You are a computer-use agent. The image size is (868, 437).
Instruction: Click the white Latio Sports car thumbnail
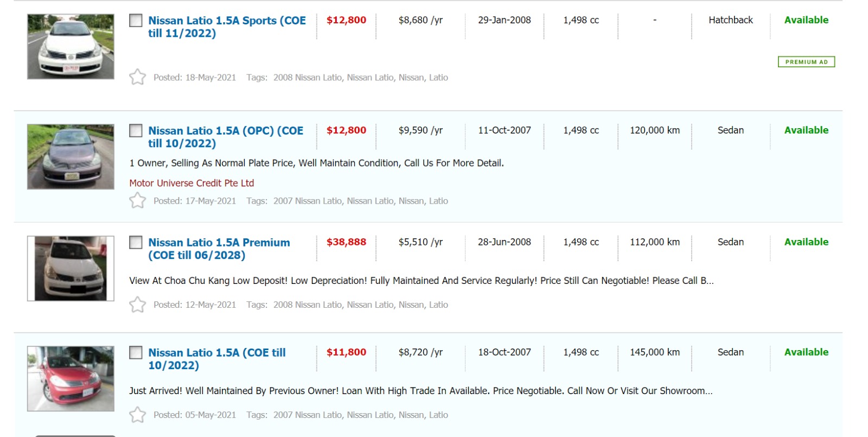(71, 47)
